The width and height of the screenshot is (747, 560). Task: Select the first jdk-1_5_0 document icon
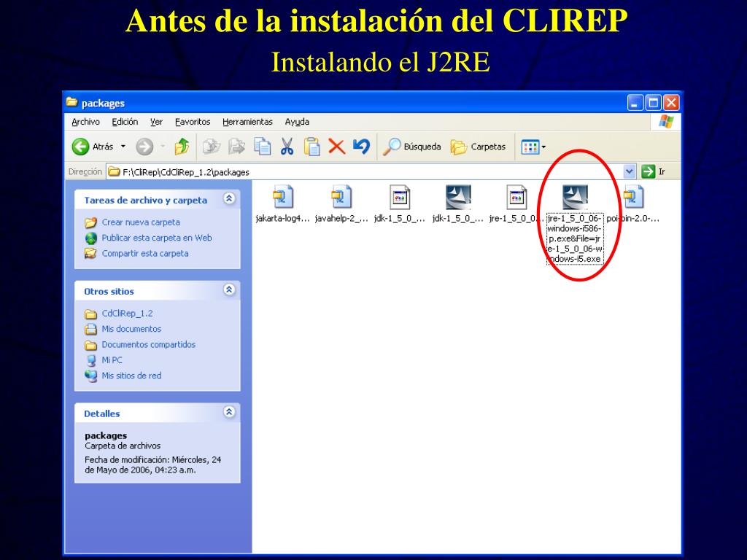coord(400,197)
